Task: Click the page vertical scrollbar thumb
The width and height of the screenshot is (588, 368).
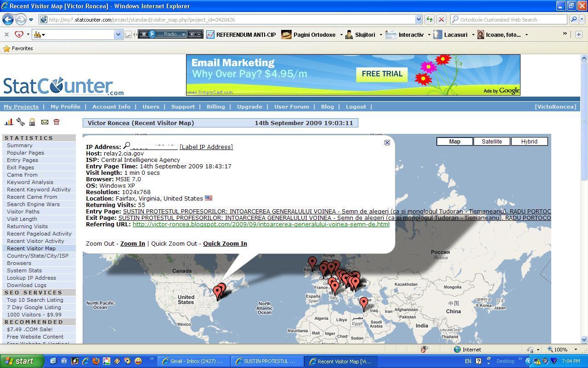Action: tap(584, 122)
